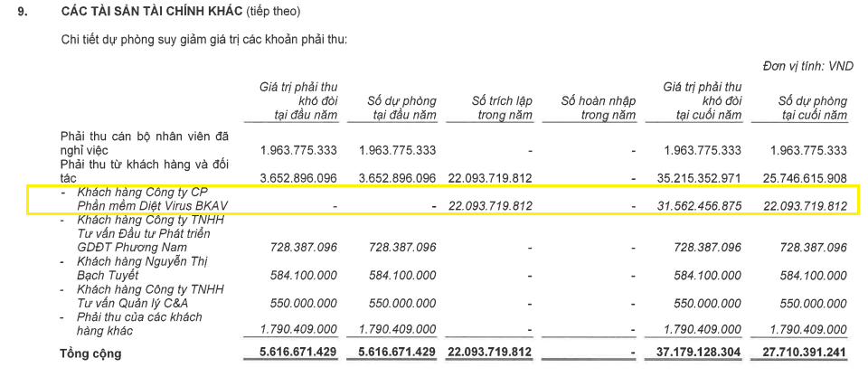Image resolution: width=868 pixels, height=377 pixels.
Task: Click value 25.746.615.908 end-of-year provision
Action: (806, 178)
